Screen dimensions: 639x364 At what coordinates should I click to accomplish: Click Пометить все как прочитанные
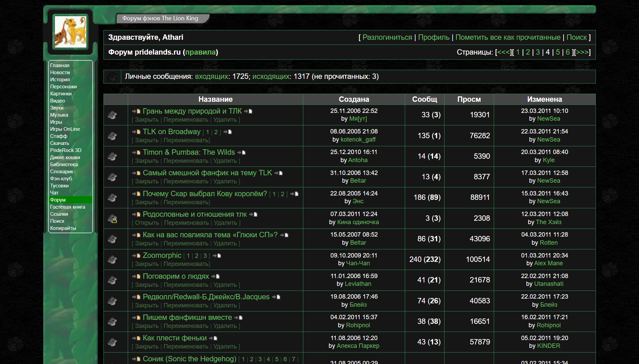click(508, 37)
